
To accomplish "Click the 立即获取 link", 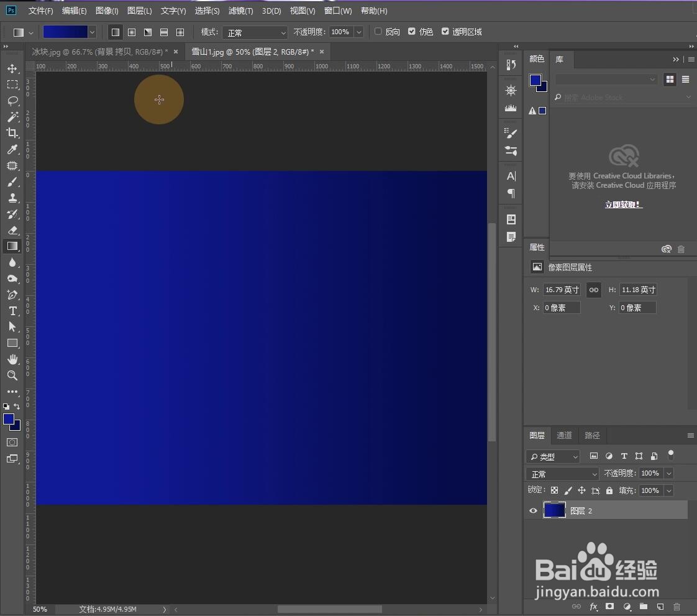I will click(x=623, y=205).
